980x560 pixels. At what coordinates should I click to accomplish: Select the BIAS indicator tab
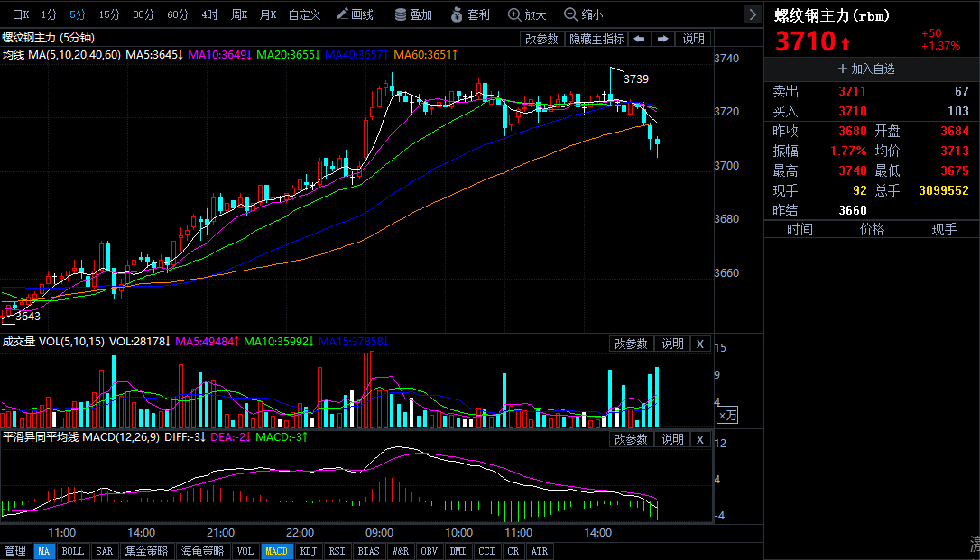(368, 551)
